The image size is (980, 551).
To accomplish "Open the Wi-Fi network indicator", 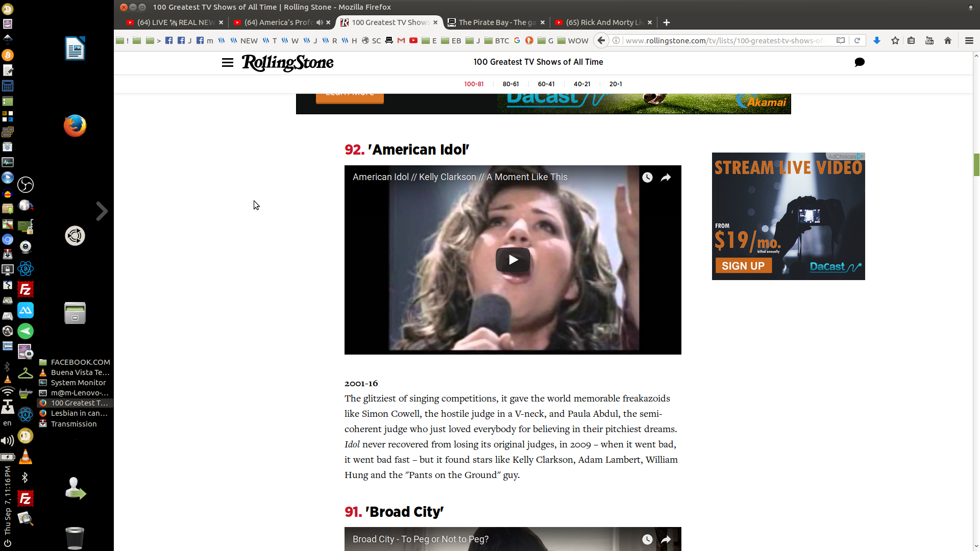I will (7, 392).
